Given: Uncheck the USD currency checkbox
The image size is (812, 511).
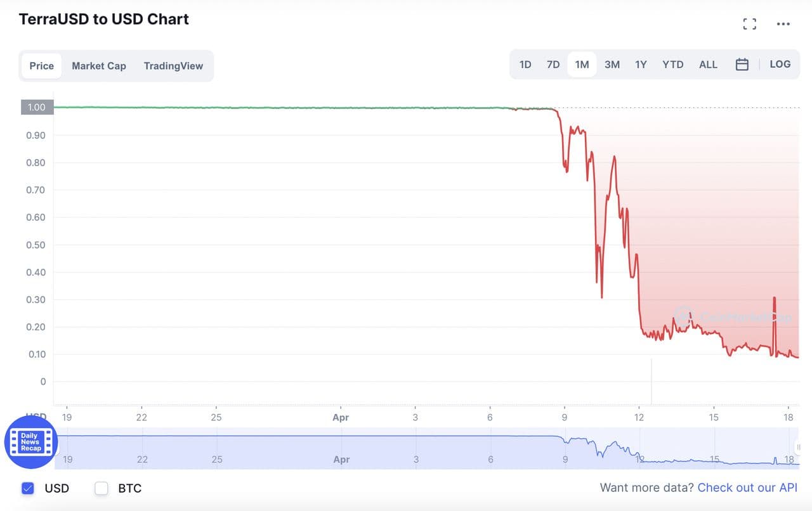Looking at the screenshot, I should tap(28, 488).
